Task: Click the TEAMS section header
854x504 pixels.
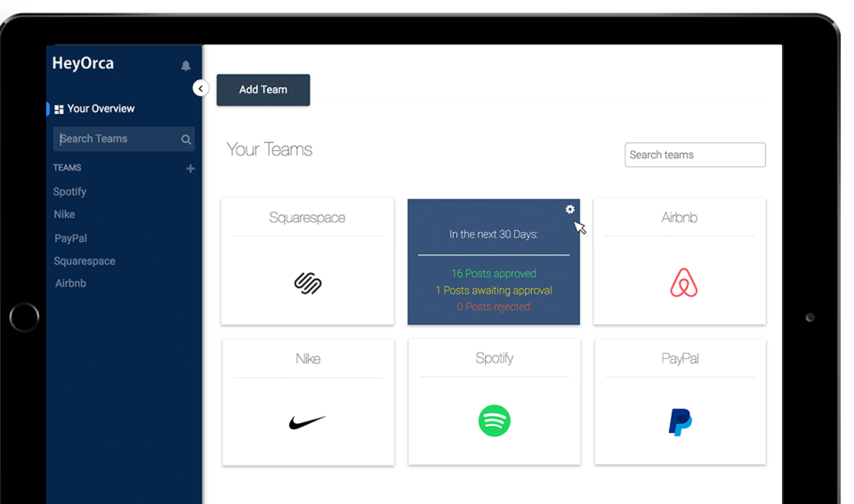Action: pyautogui.click(x=67, y=168)
